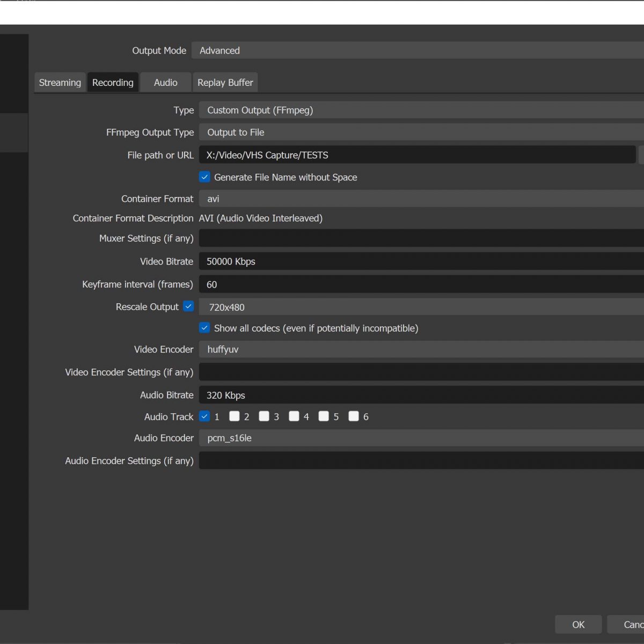Click the File path or URL field
The height and width of the screenshot is (644, 644).
417,155
